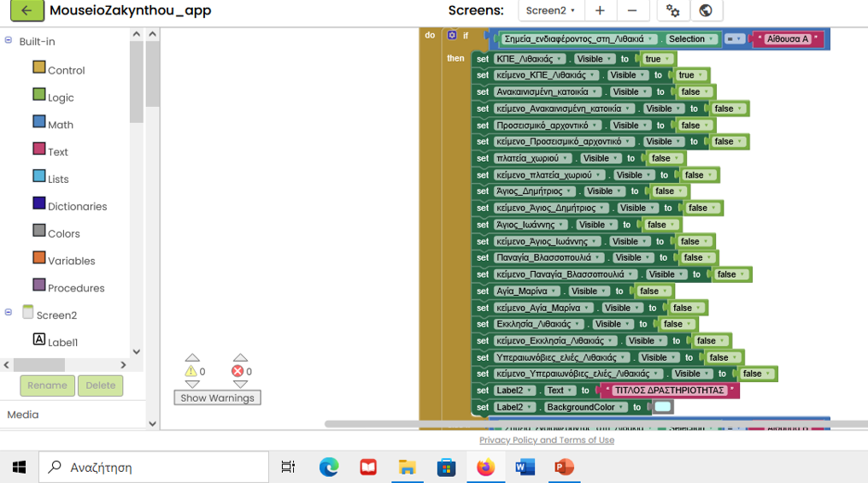The height and width of the screenshot is (483, 868).
Task: Click the MouseioZakynthou_app project title
Action: 131,10
